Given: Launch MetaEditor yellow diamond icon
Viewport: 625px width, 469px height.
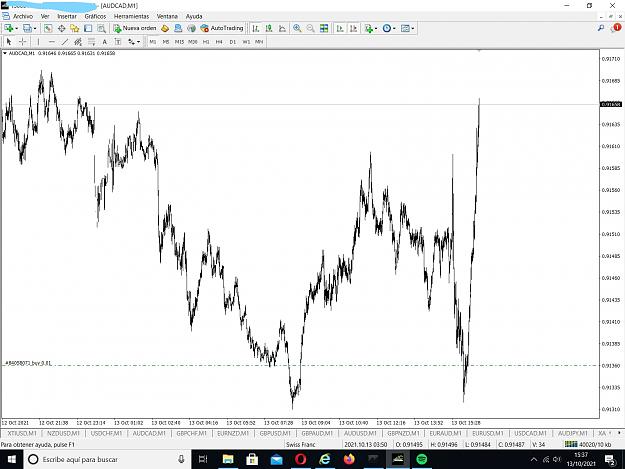Looking at the screenshot, I should [x=165, y=28].
